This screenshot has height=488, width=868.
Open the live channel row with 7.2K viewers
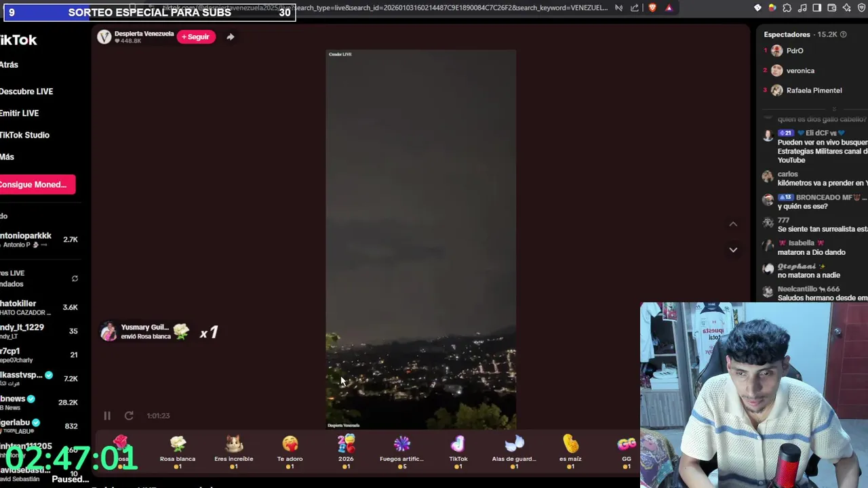point(39,379)
